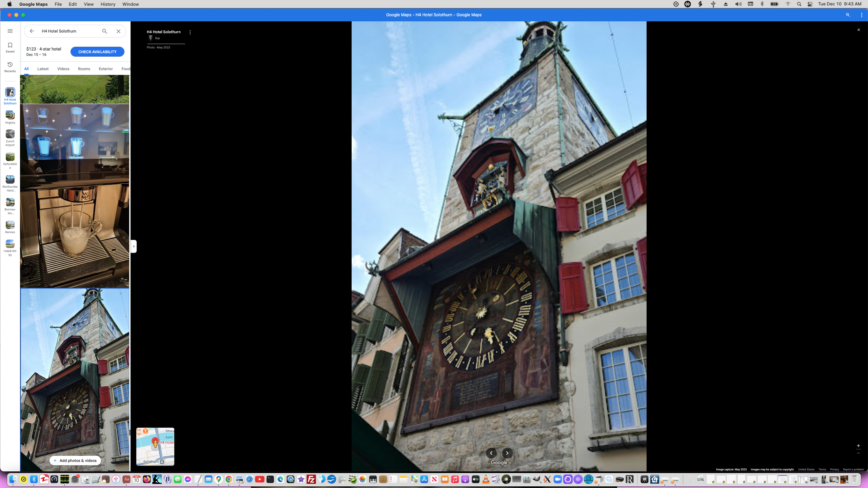
Task: Click the CHECK AVAILABILITY button
Action: 97,52
